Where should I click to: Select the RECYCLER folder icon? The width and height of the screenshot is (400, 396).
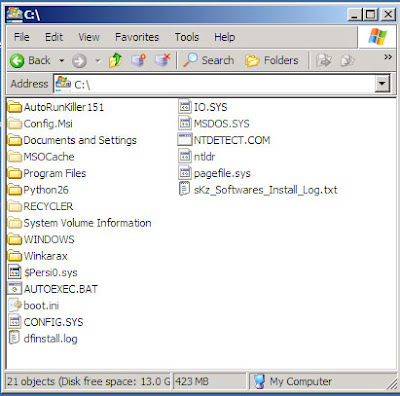coord(15,206)
